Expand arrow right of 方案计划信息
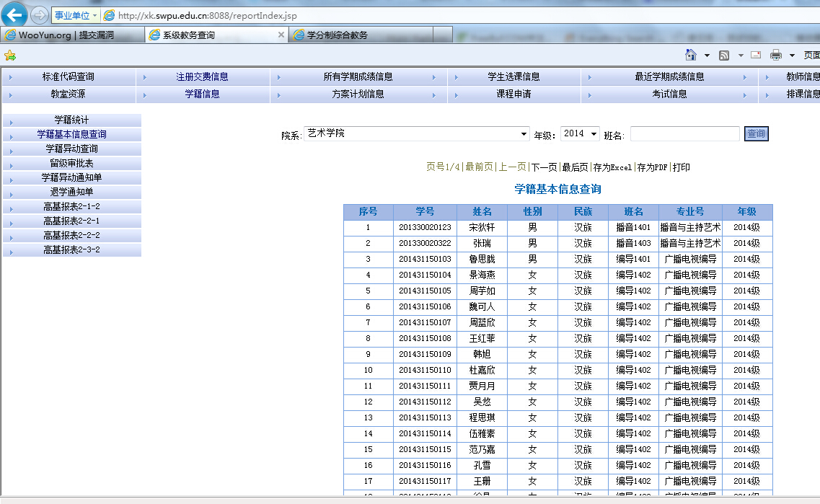Screen dimensions: 820x504 433,95
